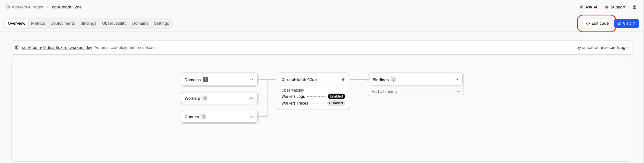Click the Workers Traces label
Viewport: 644px width, 163px height.
[x=295, y=103]
